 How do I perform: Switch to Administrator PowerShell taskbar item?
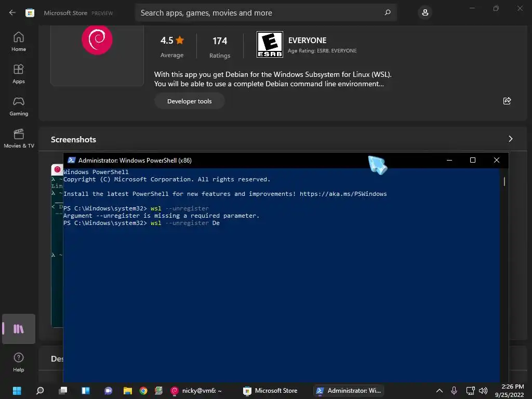pyautogui.click(x=349, y=391)
